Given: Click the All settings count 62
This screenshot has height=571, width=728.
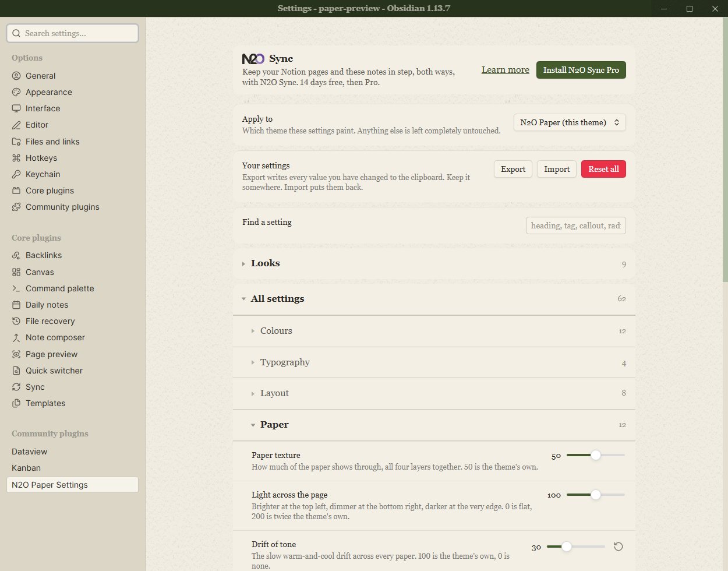Looking at the screenshot, I should point(622,298).
